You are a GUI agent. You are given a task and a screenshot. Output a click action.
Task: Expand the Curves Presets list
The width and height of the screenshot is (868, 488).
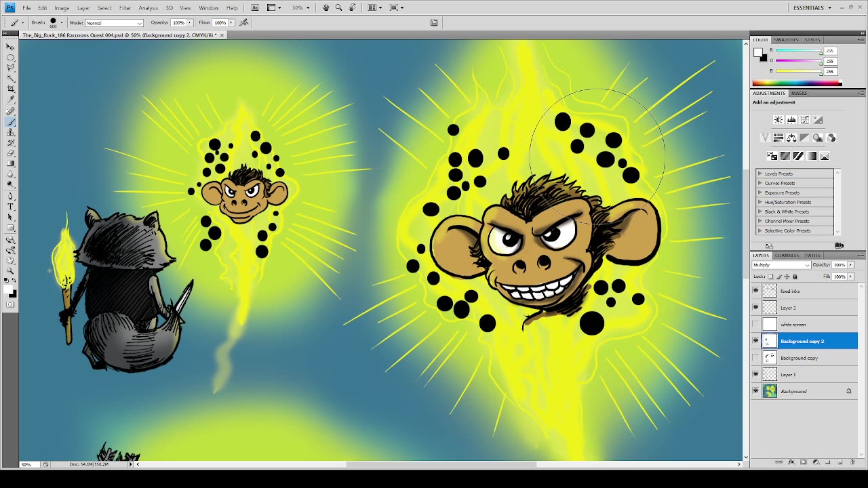click(760, 183)
